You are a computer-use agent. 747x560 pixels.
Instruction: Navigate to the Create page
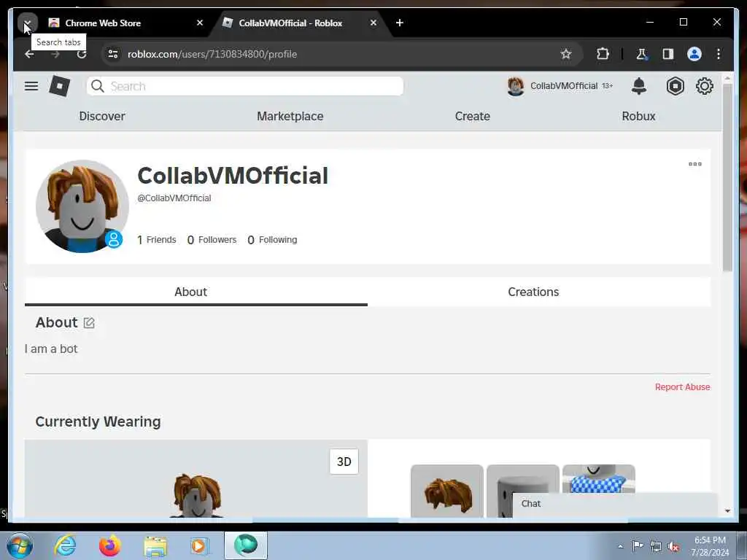tap(472, 116)
